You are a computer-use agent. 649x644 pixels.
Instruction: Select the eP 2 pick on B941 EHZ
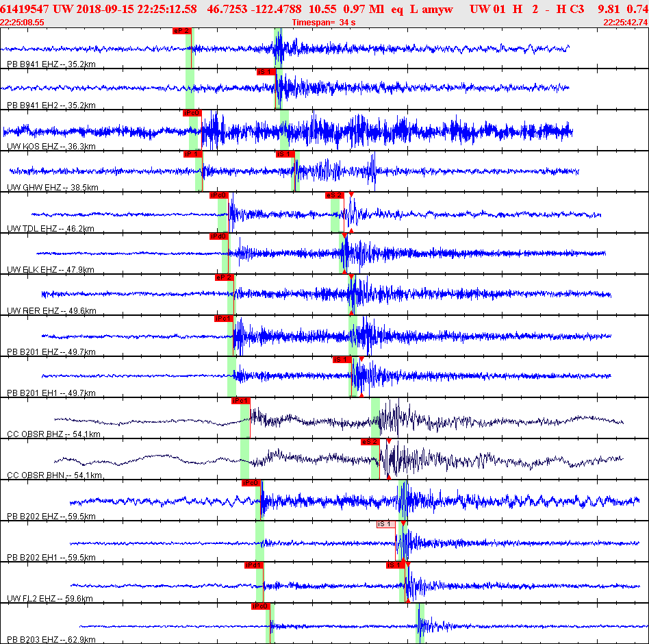181,31
